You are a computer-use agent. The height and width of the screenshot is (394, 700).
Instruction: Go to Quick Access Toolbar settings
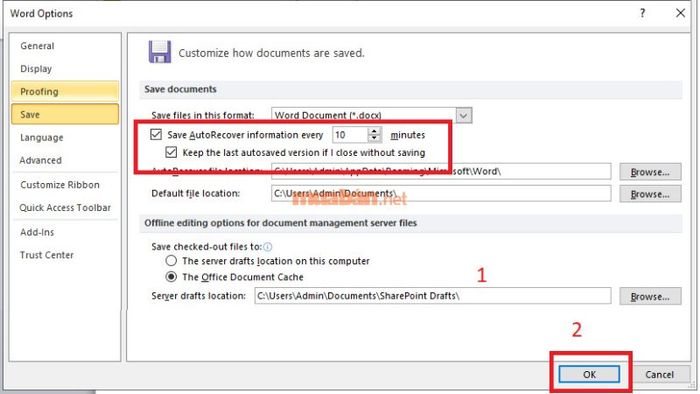[65, 207]
